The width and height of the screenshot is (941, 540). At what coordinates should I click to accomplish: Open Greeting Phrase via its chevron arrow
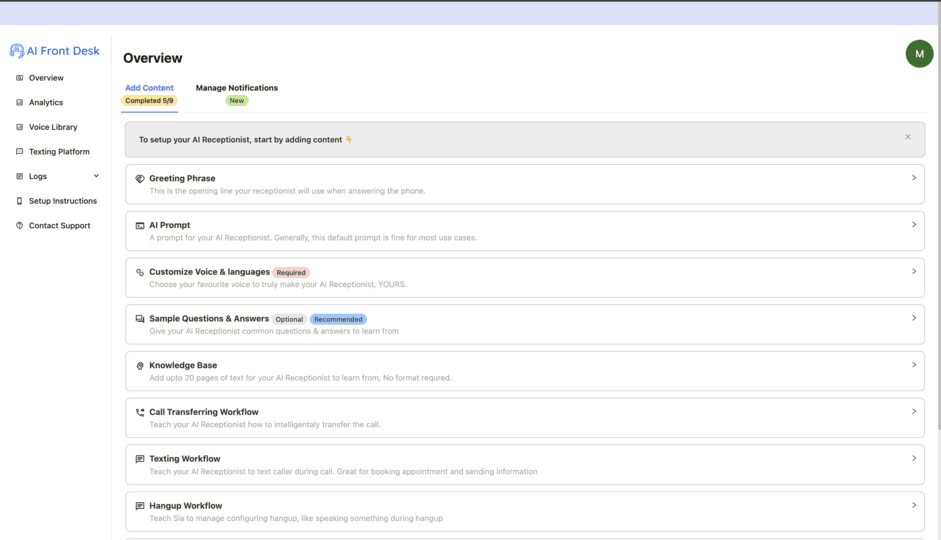(x=914, y=178)
